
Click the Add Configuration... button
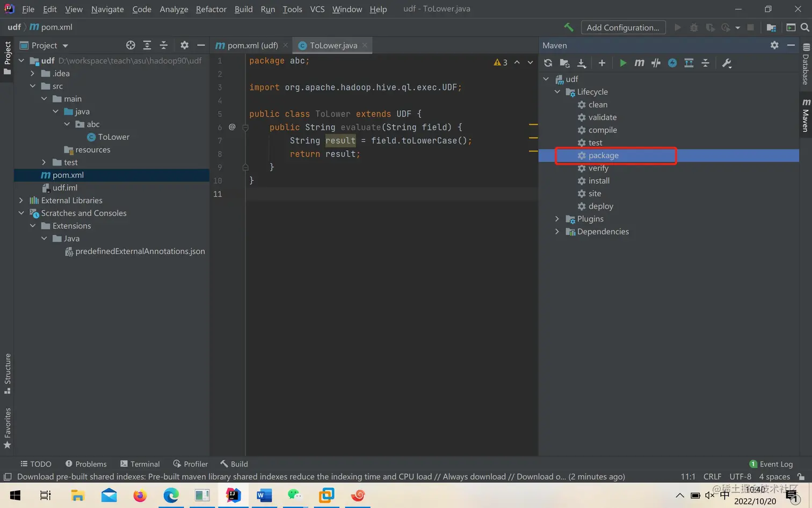(x=623, y=27)
